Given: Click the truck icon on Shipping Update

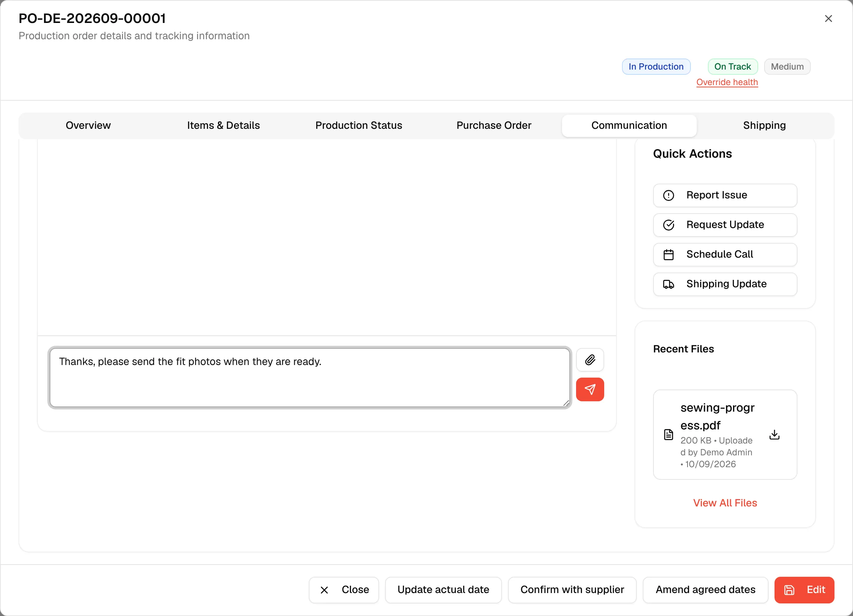Looking at the screenshot, I should pyautogui.click(x=668, y=284).
